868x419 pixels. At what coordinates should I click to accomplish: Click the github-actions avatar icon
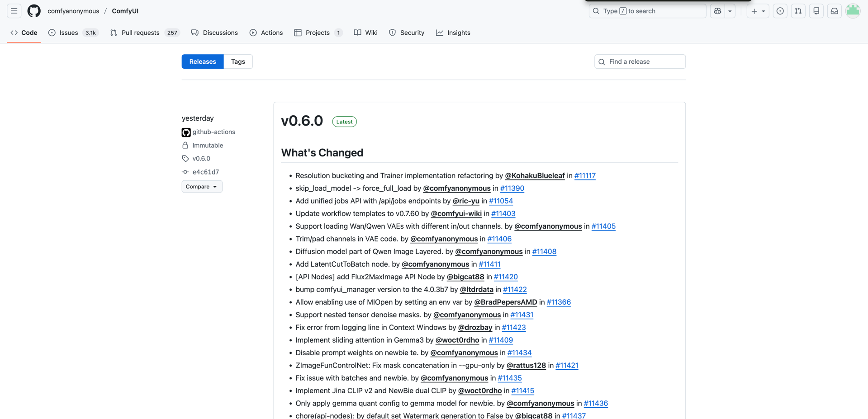186,132
